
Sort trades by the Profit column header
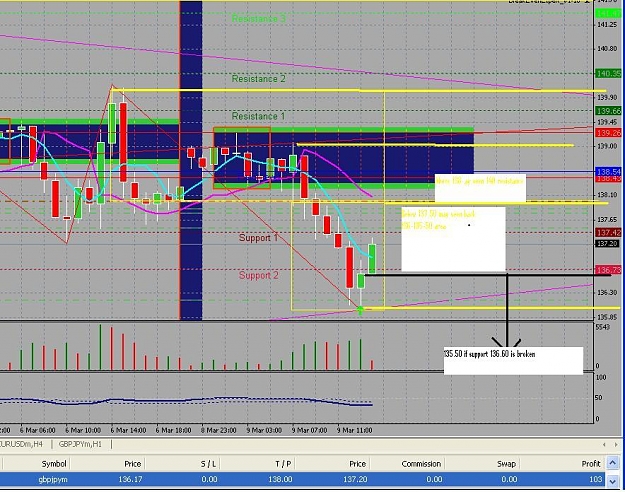[x=591, y=464]
